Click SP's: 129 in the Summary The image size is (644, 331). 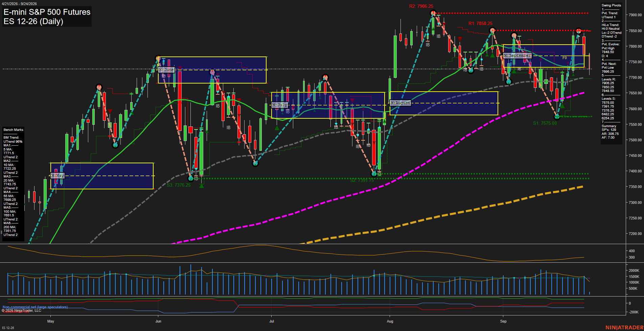click(x=609, y=130)
